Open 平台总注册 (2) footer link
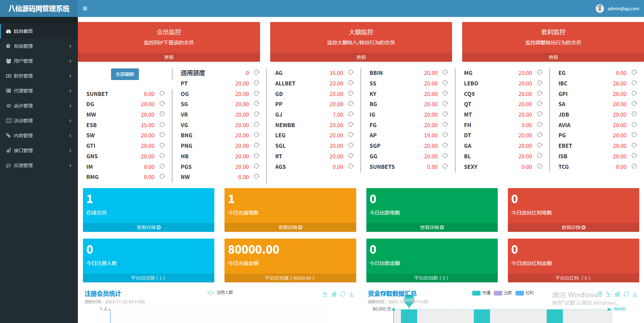 pyautogui.click(x=149, y=278)
